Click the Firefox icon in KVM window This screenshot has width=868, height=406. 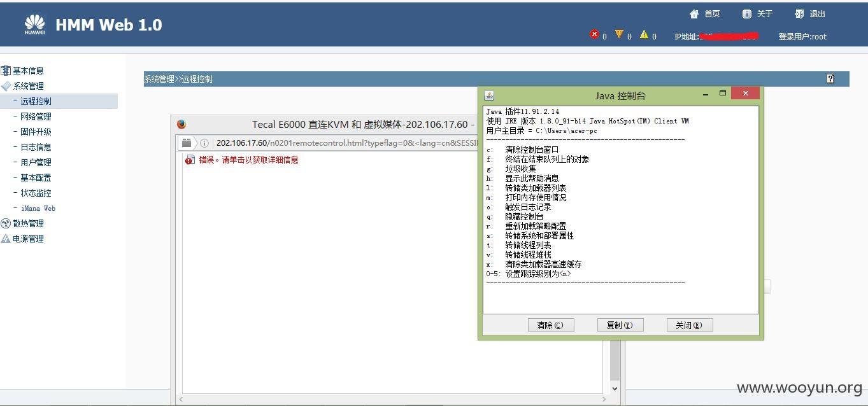pos(181,125)
